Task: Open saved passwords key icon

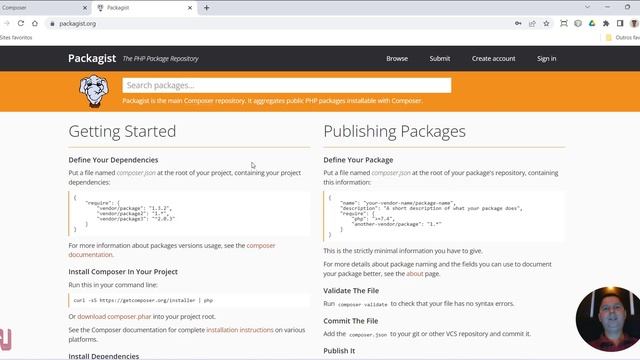Action: 518,24
